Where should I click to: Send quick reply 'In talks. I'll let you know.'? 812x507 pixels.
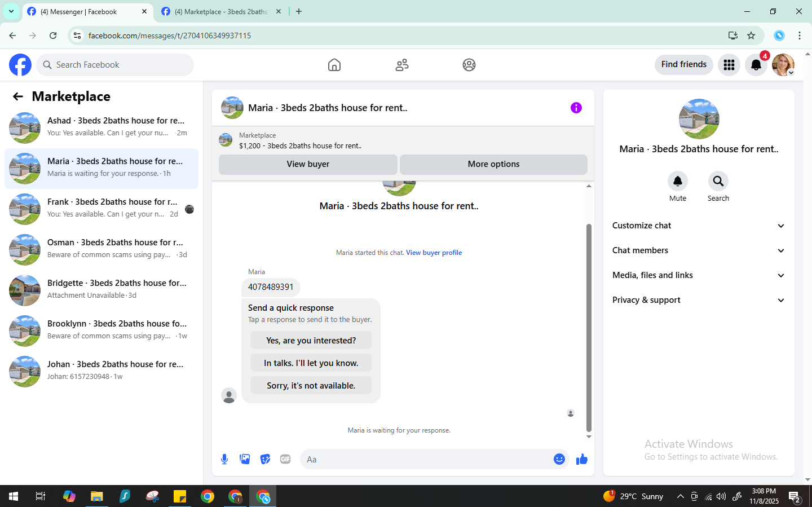tap(311, 363)
